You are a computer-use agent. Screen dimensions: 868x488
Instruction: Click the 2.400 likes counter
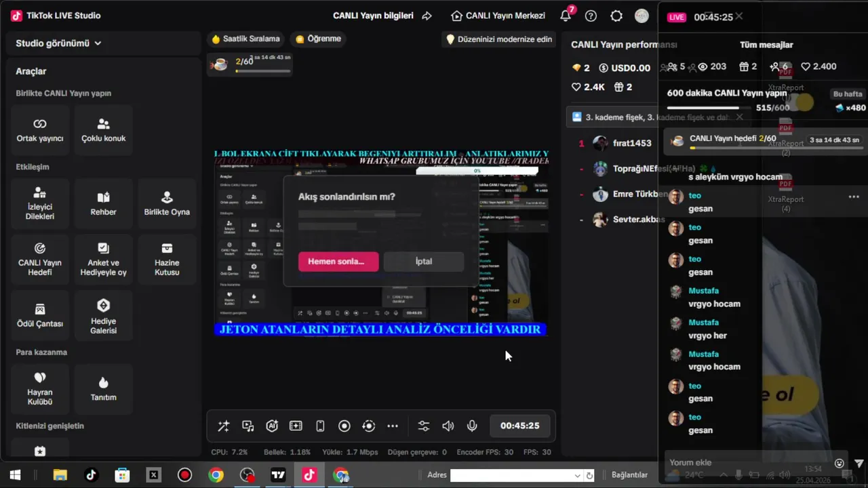click(818, 66)
